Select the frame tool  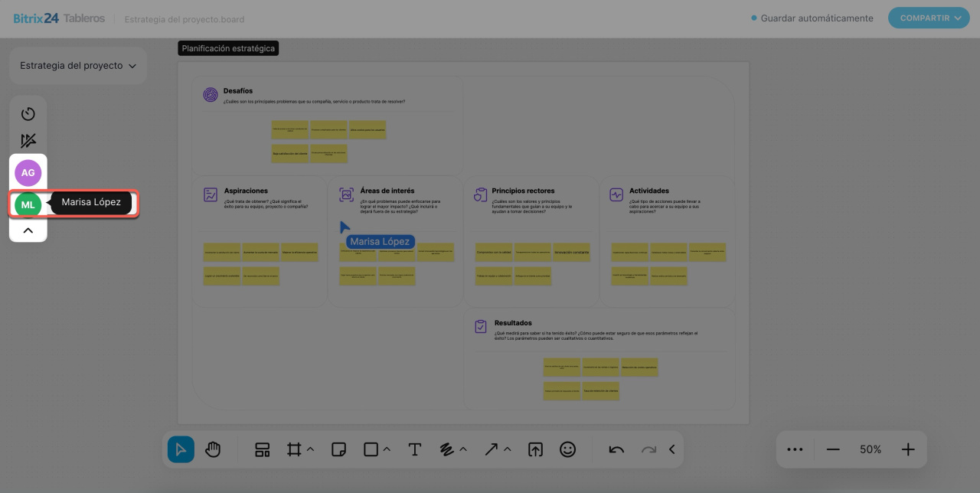click(294, 449)
